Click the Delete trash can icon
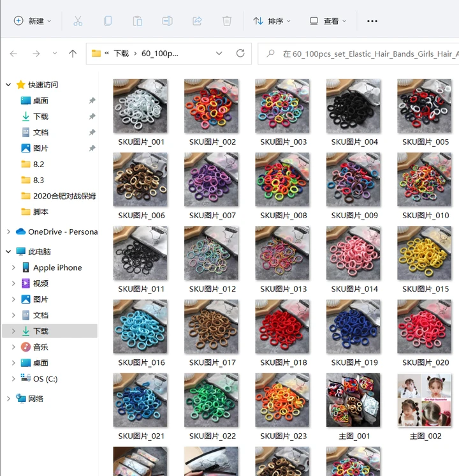This screenshot has width=459, height=476. (227, 21)
